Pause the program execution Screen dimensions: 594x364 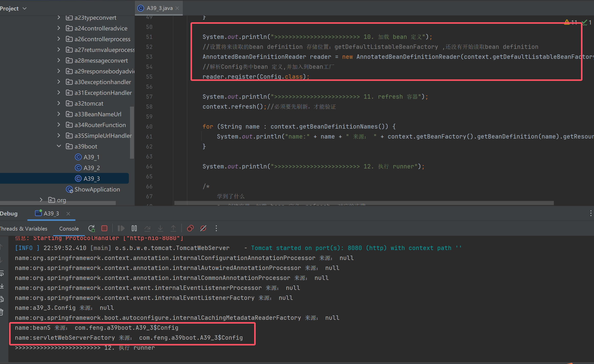point(134,228)
